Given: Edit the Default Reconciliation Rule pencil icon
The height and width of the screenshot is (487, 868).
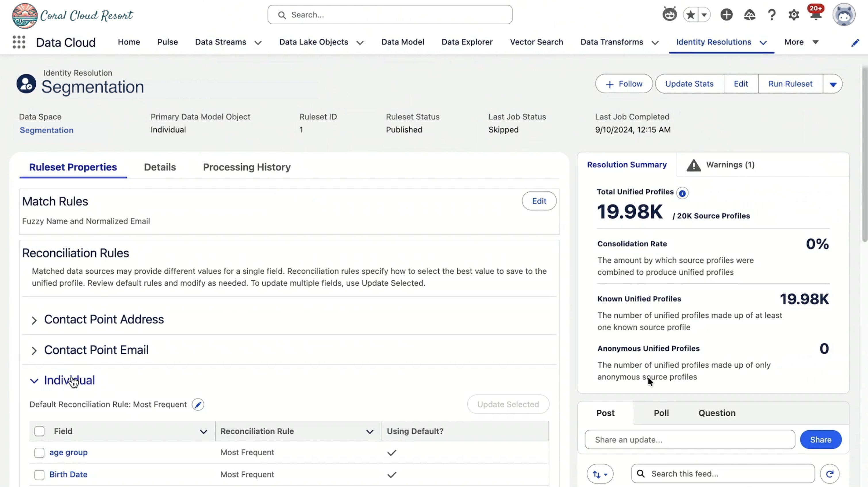Looking at the screenshot, I should click(198, 404).
